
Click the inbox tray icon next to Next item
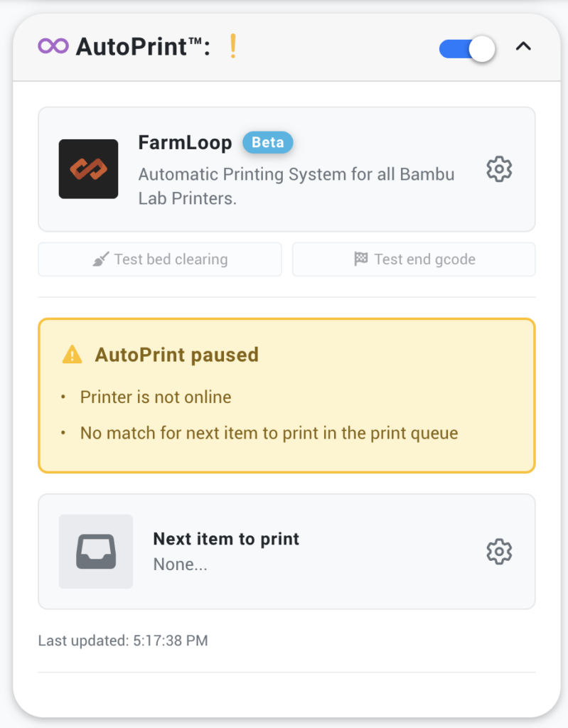coord(96,551)
